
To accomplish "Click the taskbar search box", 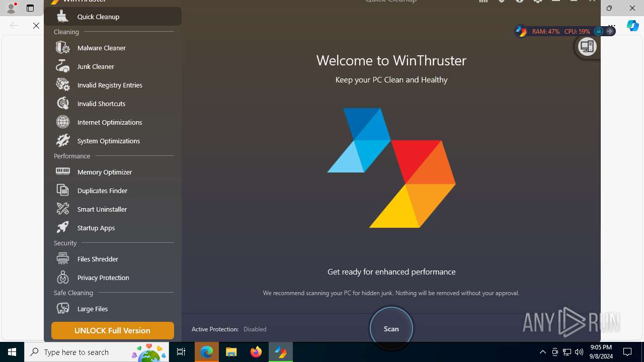I will point(97,352).
